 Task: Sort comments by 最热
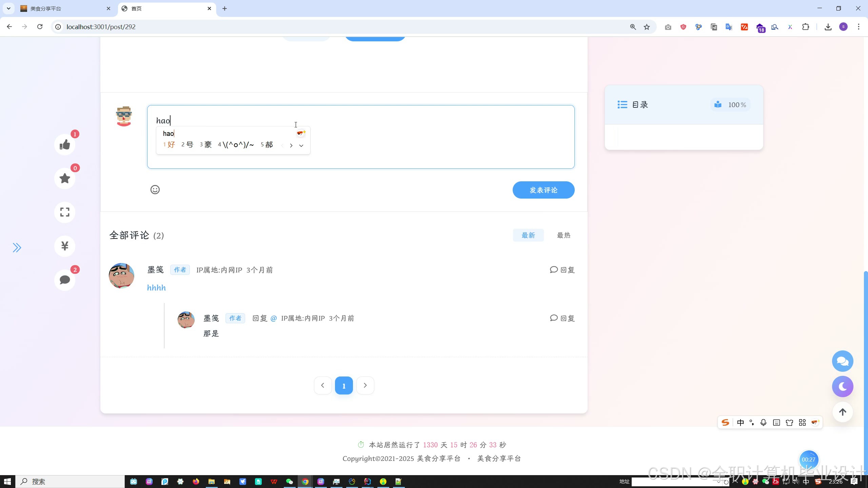pos(564,235)
